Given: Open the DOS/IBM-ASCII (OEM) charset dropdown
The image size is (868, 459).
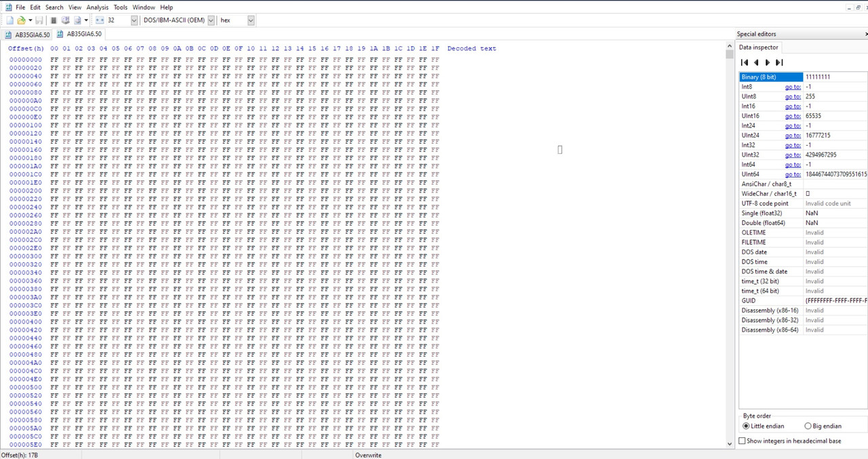Looking at the screenshot, I should click(x=211, y=20).
